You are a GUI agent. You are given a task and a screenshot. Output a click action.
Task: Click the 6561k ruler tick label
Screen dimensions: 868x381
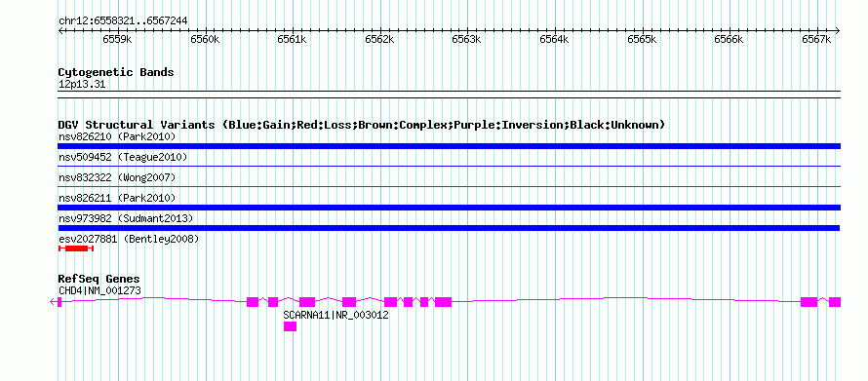[293, 39]
